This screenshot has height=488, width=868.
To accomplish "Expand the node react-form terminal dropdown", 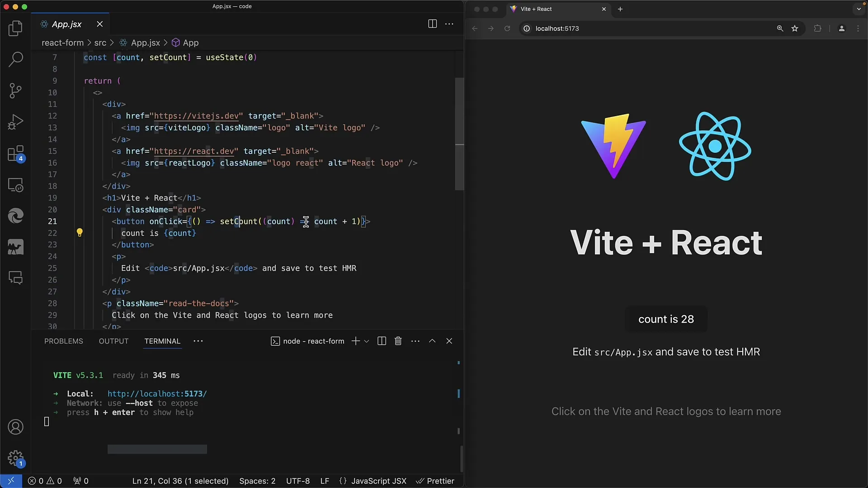I will [x=366, y=341].
